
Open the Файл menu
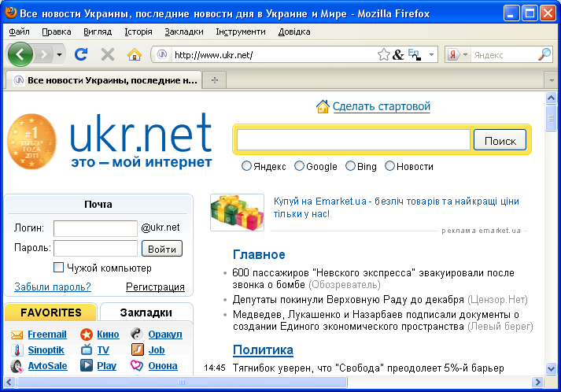pyautogui.click(x=19, y=31)
